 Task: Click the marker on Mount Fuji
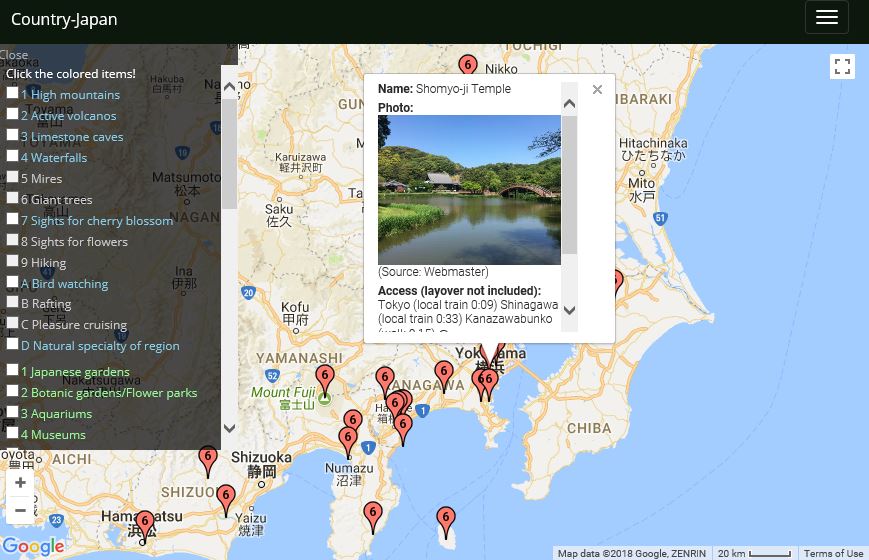click(324, 380)
